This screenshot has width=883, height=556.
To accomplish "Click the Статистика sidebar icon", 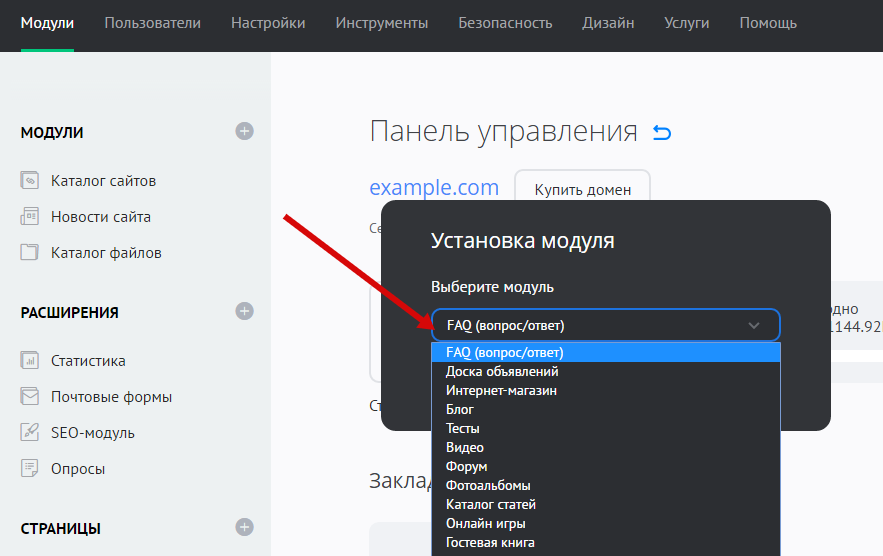I will coord(29,361).
